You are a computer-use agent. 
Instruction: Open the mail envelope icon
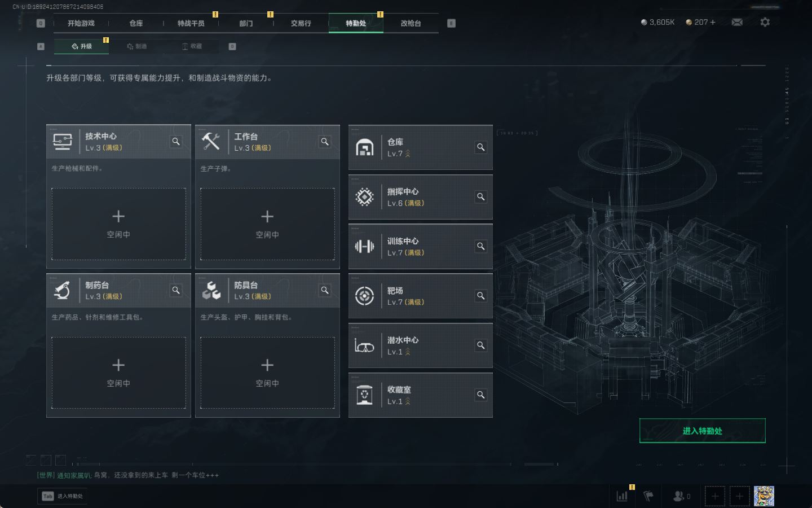tap(737, 22)
